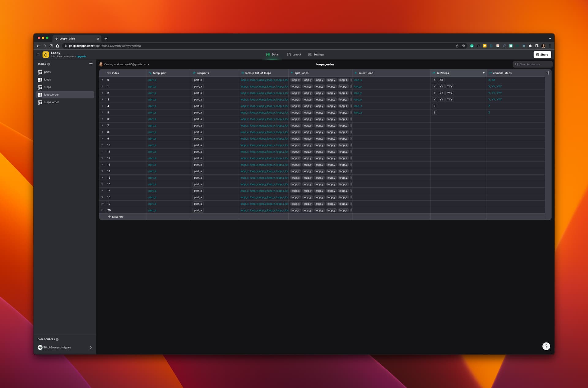The width and height of the screenshot is (588, 388).
Task: Click the TABLES info icon
Action: click(49, 64)
